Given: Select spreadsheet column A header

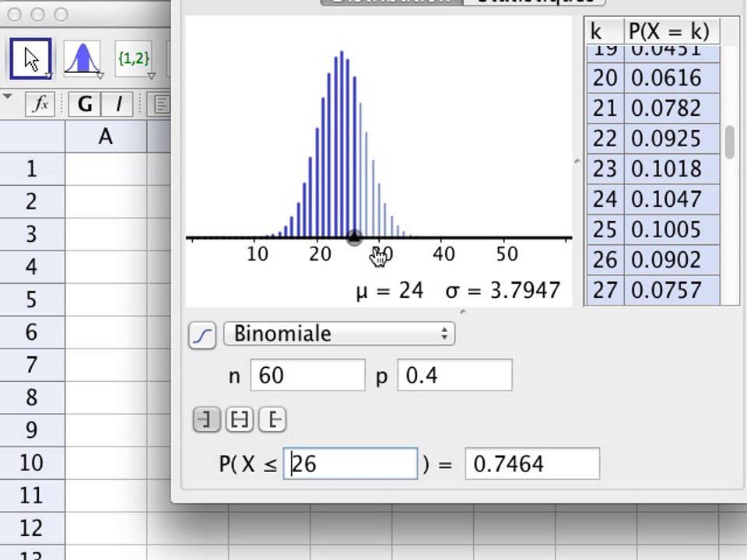Looking at the screenshot, I should tap(106, 137).
